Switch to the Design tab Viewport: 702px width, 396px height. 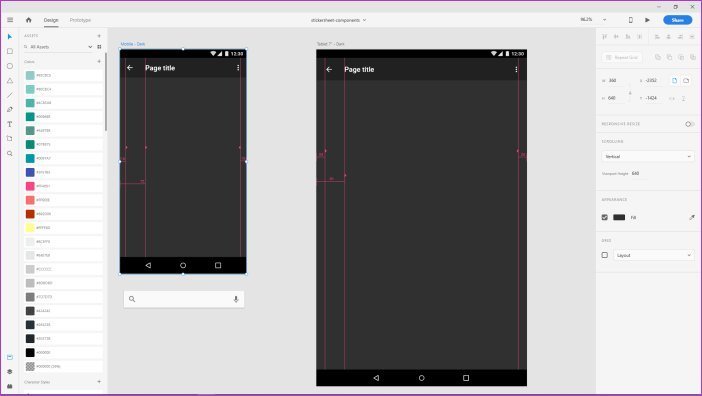(51, 20)
